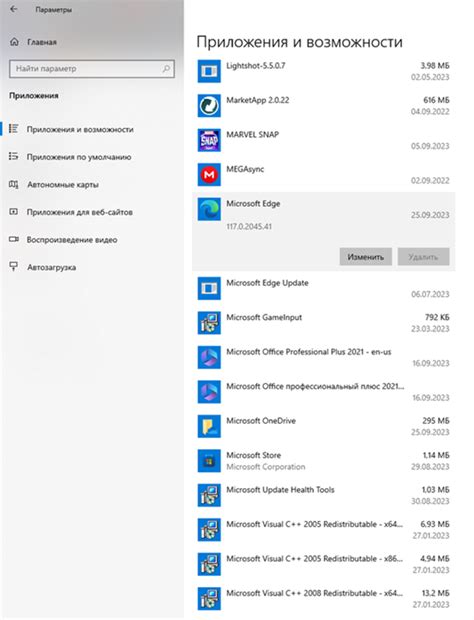
Task: Click the Автономные карты map icon
Action: pos(14,184)
